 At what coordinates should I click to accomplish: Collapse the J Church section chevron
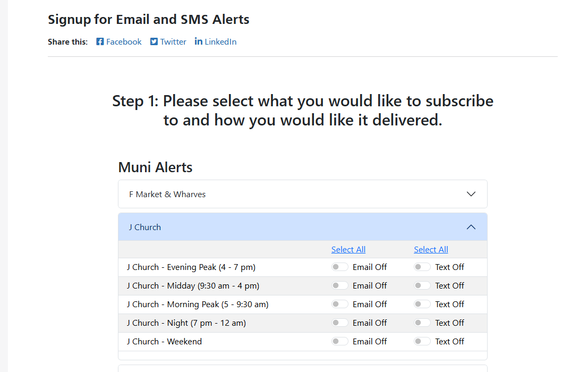click(x=471, y=227)
